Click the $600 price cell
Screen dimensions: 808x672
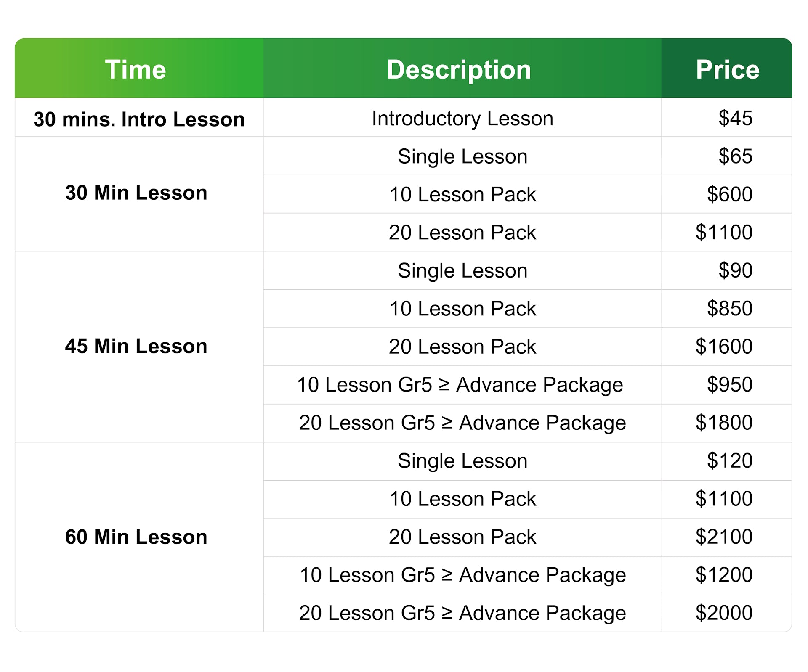pos(729,194)
